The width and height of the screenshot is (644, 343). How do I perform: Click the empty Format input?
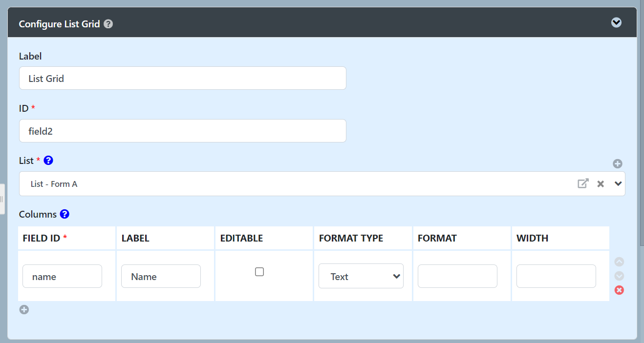tap(457, 276)
